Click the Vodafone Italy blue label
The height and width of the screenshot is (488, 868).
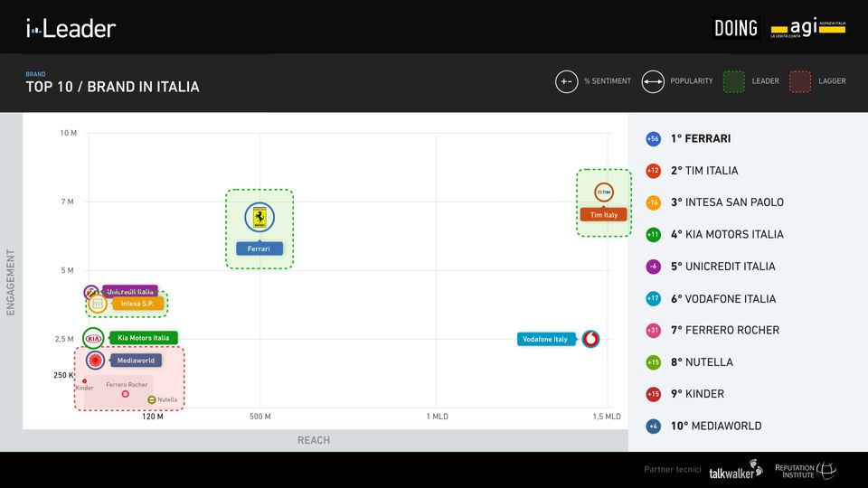[547, 339]
